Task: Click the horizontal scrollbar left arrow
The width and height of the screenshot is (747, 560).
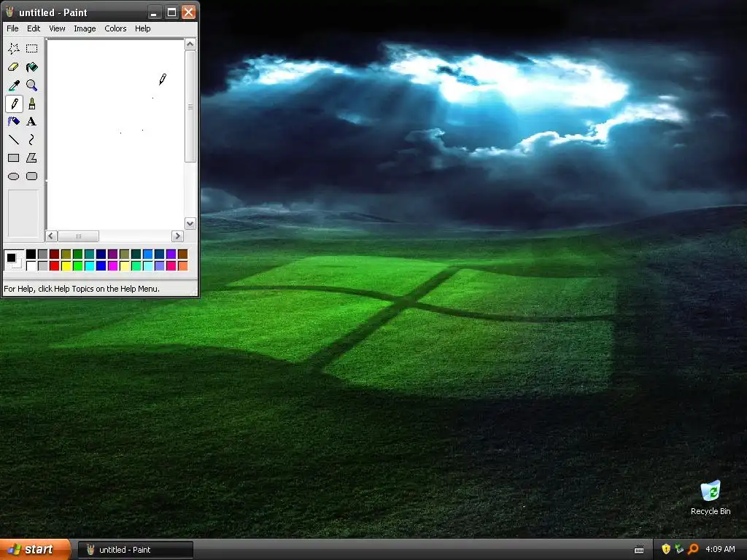Action: pos(52,236)
